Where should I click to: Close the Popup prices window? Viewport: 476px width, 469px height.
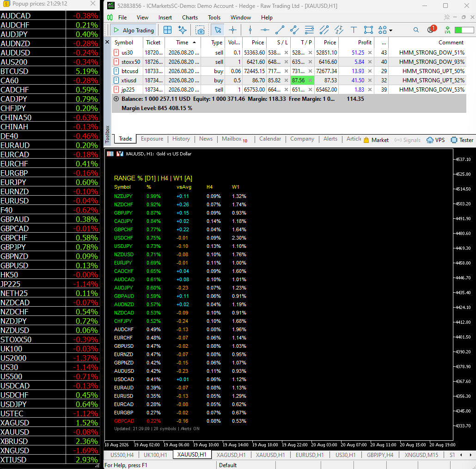(93, 4)
